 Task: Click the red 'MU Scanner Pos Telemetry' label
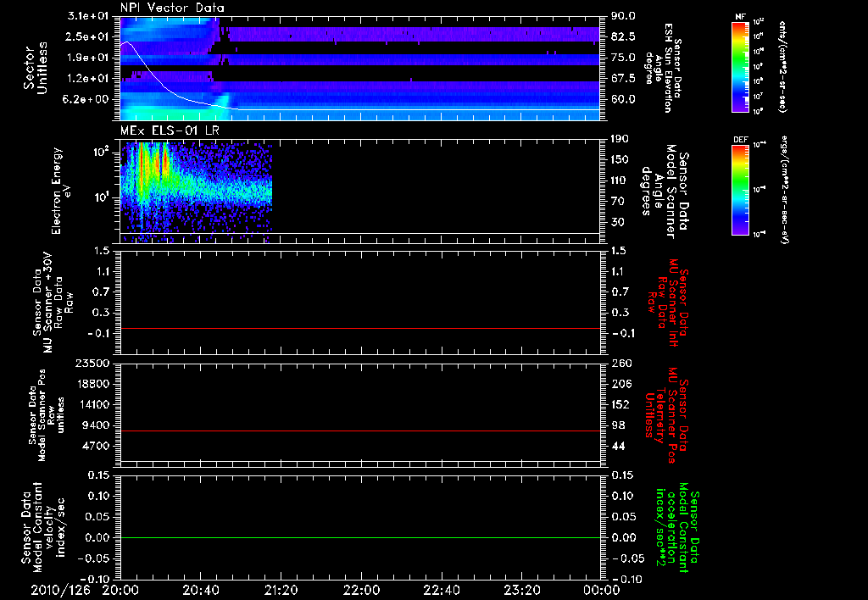click(666, 415)
